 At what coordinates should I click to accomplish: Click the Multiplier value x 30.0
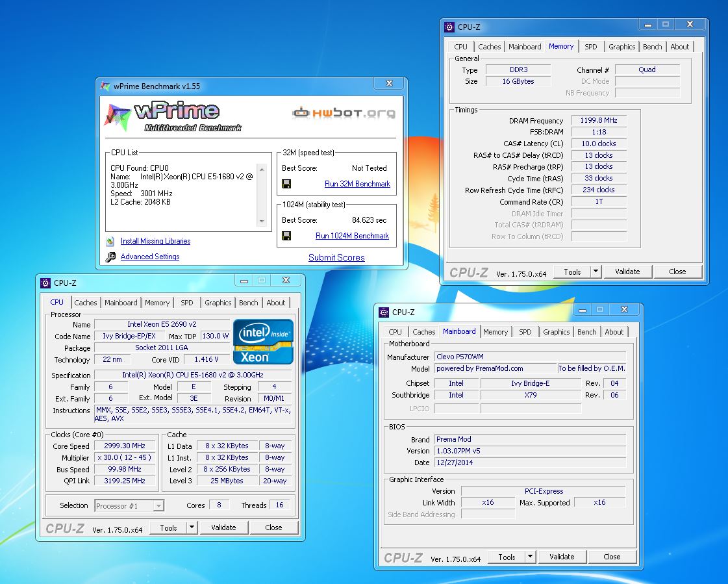pos(125,457)
